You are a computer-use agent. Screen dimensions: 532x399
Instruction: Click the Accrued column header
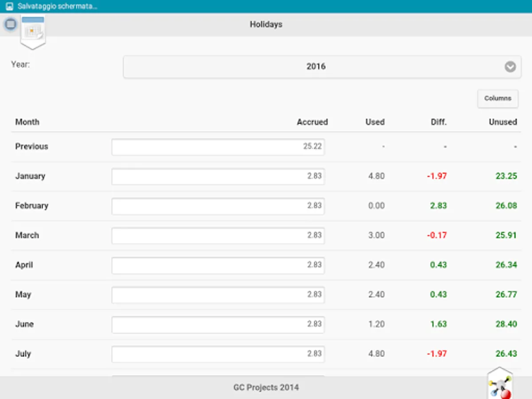312,122
